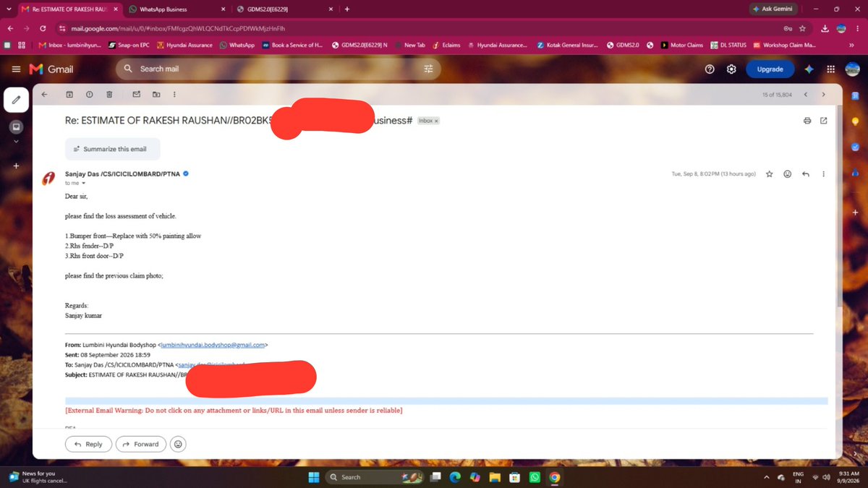Open Gmail settings gear
868x488 pixels.
click(x=731, y=69)
